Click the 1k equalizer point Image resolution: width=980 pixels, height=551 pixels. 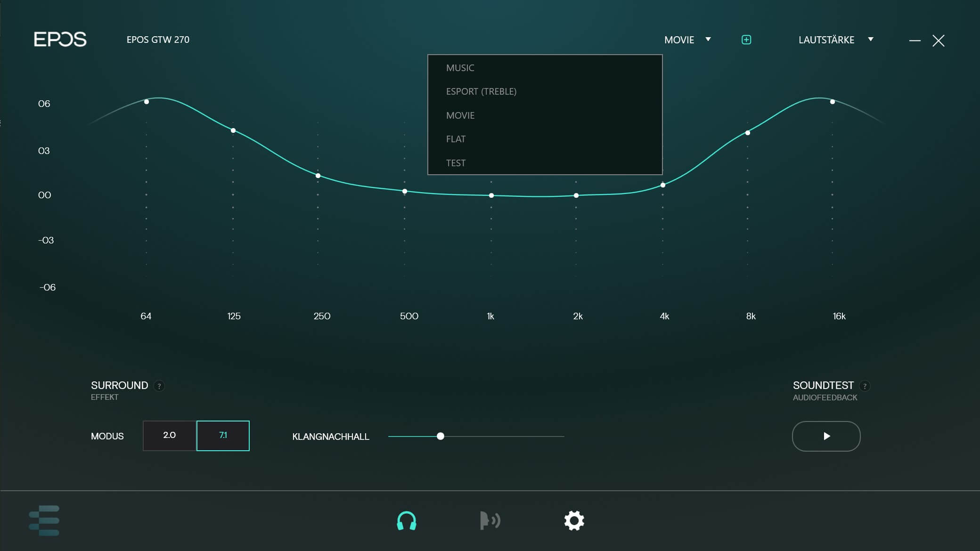pos(491,195)
